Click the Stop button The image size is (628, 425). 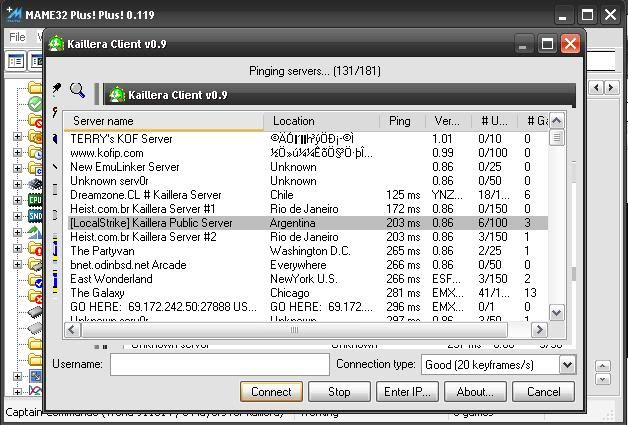point(339,391)
